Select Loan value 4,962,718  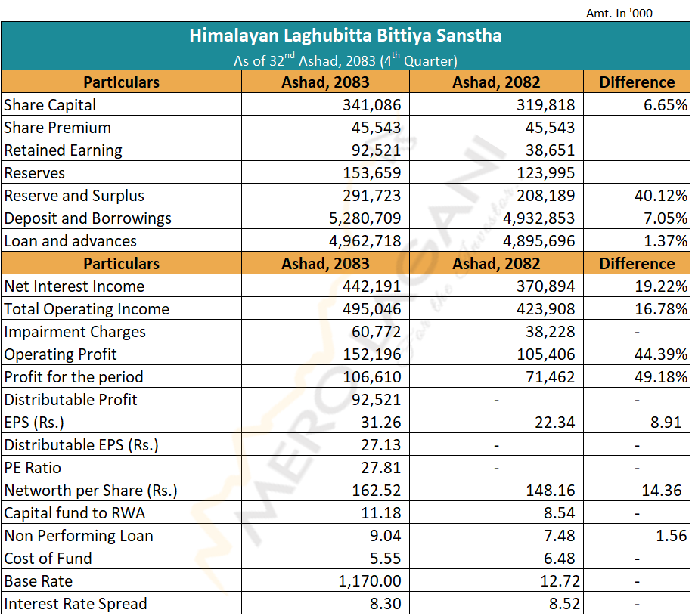tap(365, 241)
